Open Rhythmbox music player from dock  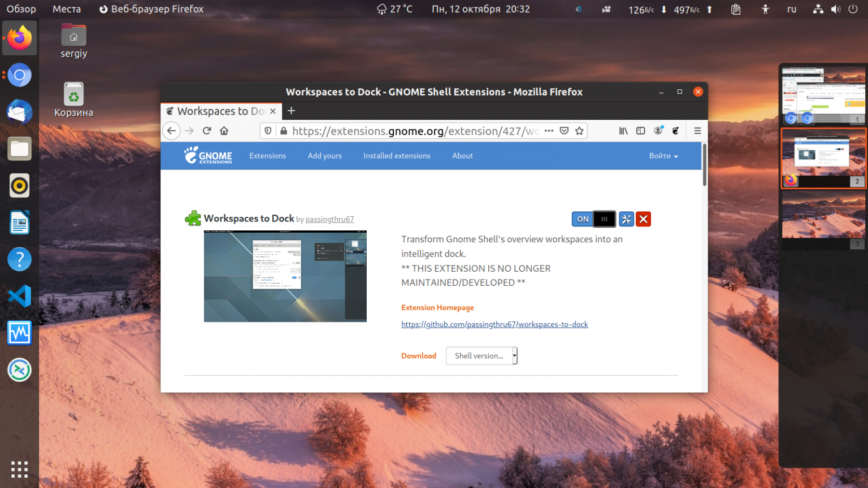click(x=19, y=186)
